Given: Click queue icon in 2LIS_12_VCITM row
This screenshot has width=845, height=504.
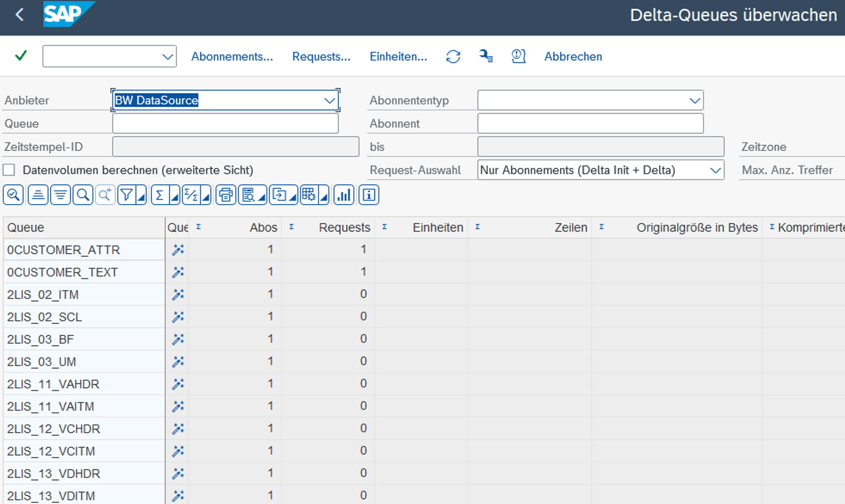Looking at the screenshot, I should 178,451.
